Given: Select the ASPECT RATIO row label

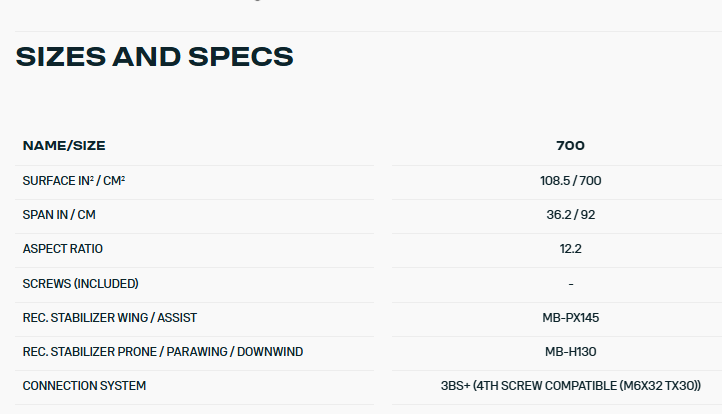Looking at the screenshot, I should coord(63,249).
